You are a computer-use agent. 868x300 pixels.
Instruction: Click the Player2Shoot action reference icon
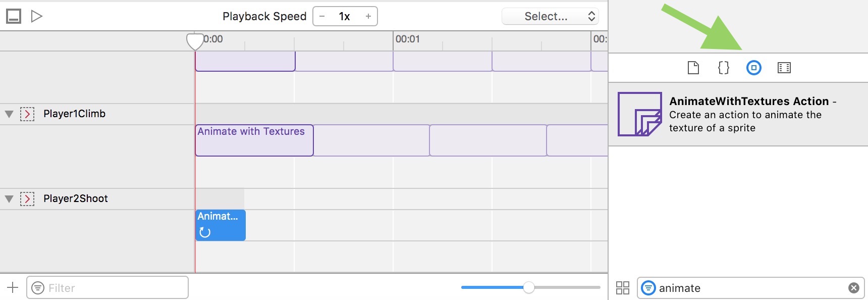pyautogui.click(x=27, y=199)
